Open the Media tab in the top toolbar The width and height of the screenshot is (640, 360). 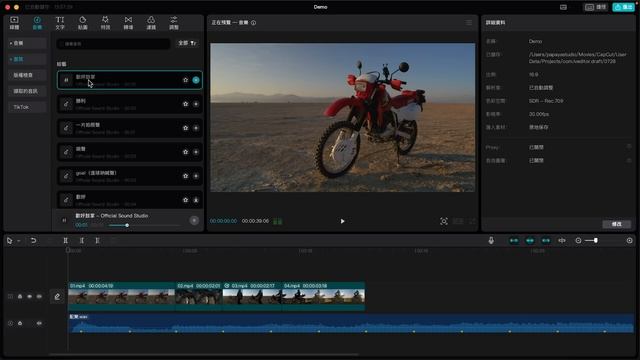click(x=14, y=23)
